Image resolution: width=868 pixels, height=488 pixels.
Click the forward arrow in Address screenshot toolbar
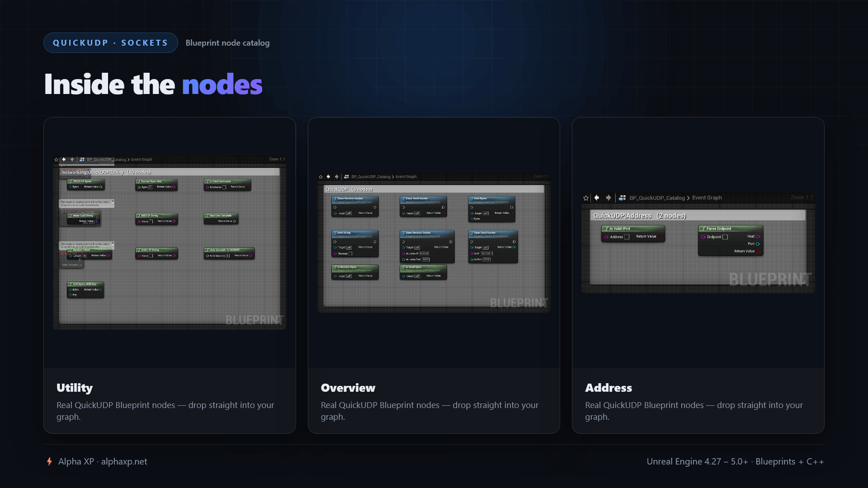[609, 197]
